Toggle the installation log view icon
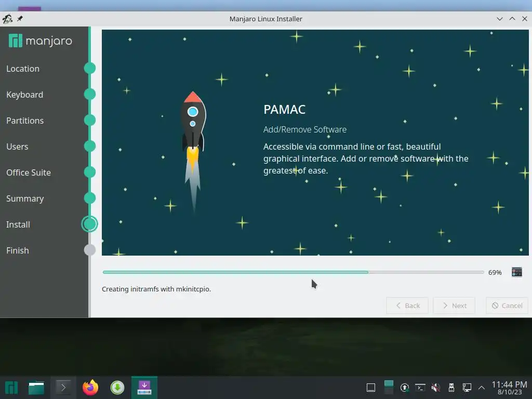The image size is (532, 399). pyautogui.click(x=517, y=272)
